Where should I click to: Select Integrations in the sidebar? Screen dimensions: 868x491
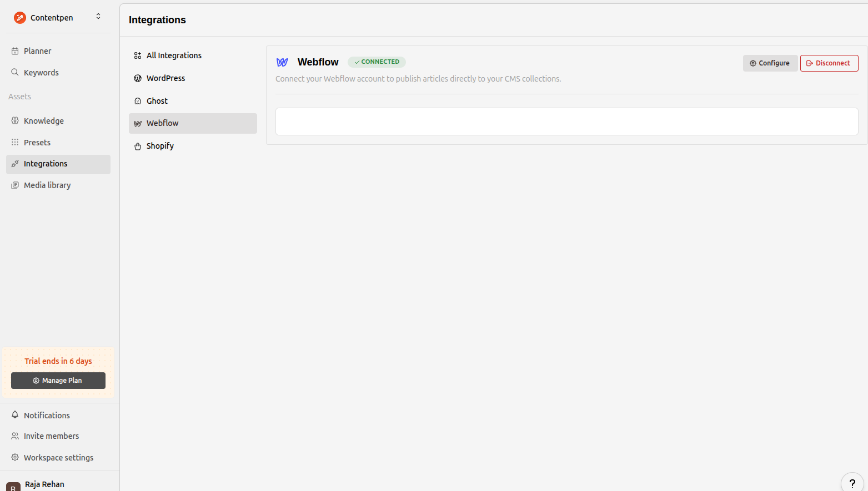click(46, 164)
